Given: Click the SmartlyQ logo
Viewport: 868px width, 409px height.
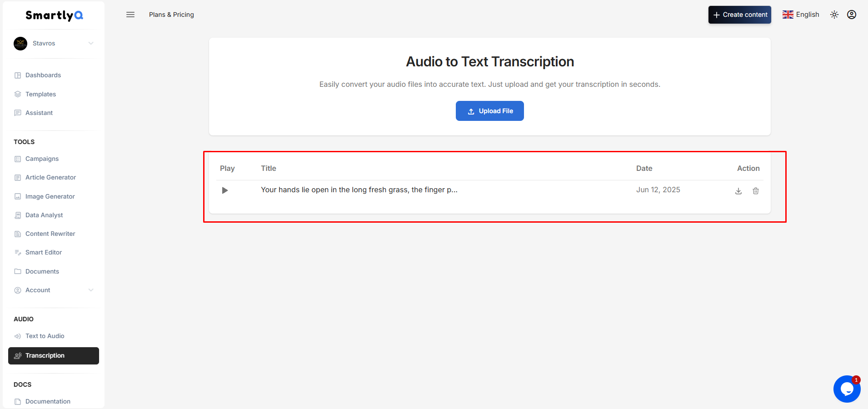Looking at the screenshot, I should (x=54, y=15).
